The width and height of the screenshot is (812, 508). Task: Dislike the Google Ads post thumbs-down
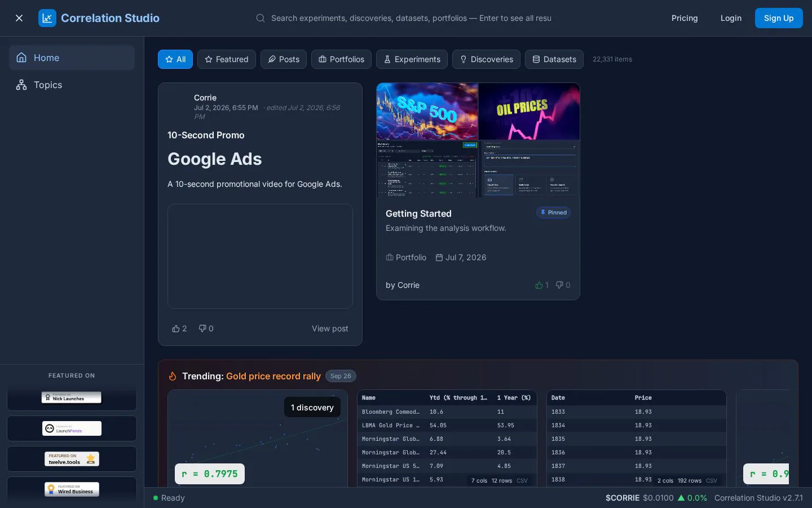coord(206,329)
